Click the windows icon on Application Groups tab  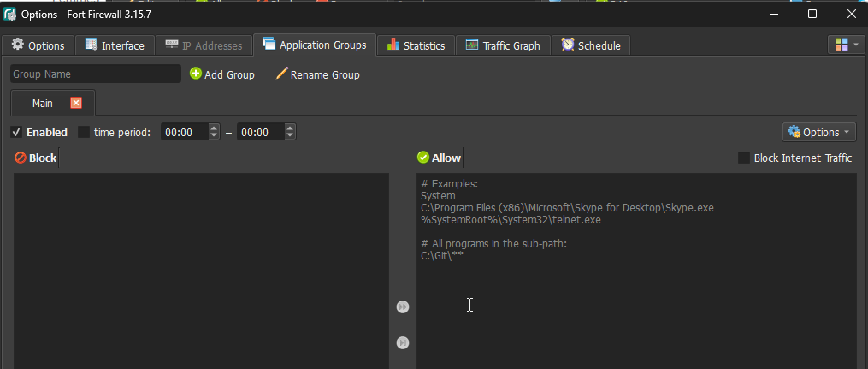click(x=269, y=43)
